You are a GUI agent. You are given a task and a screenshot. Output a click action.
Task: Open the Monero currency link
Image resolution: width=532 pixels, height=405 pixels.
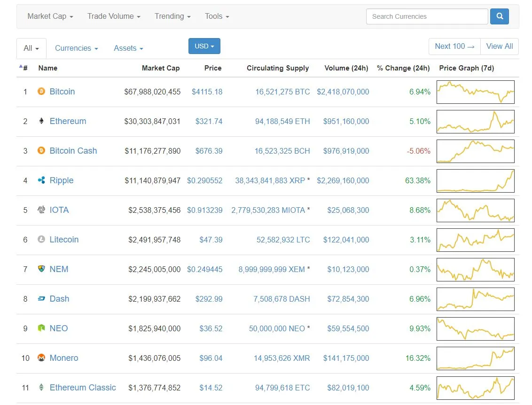tap(64, 358)
